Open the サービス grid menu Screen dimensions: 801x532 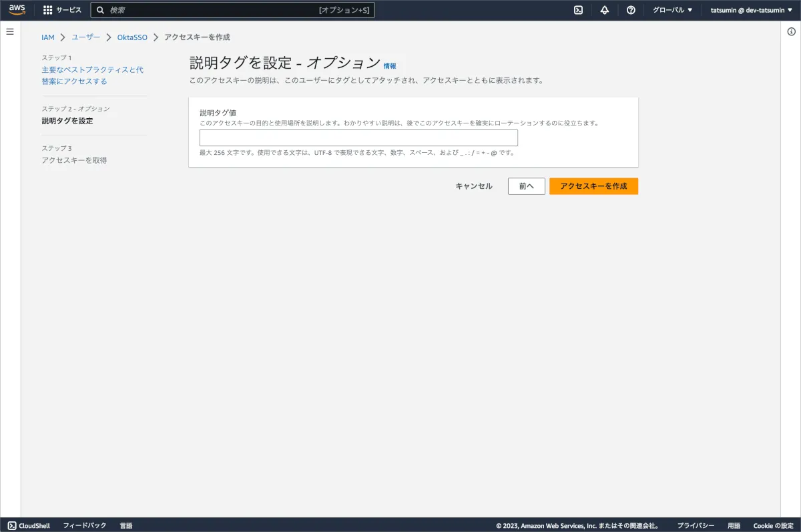[62, 10]
